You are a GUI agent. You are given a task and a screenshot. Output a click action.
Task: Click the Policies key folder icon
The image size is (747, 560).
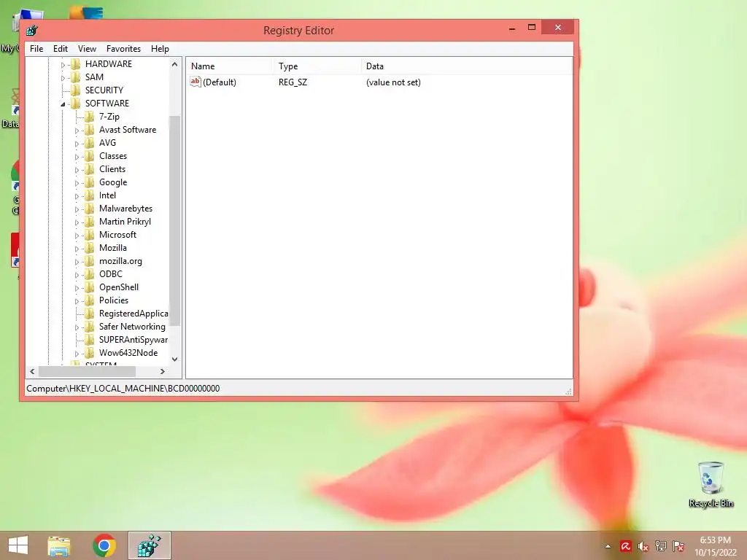pyautogui.click(x=89, y=300)
